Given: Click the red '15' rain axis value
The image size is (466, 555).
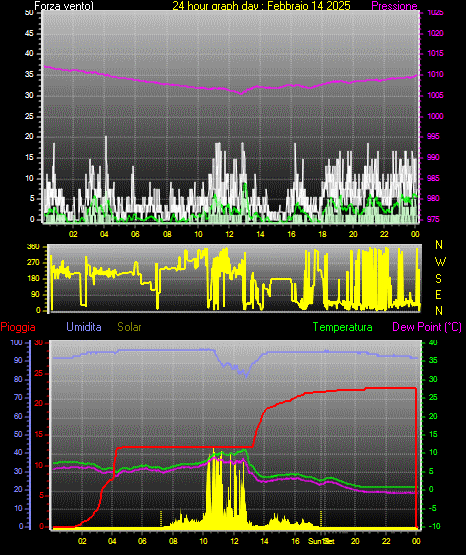Looking at the screenshot, I should pos(39,434).
